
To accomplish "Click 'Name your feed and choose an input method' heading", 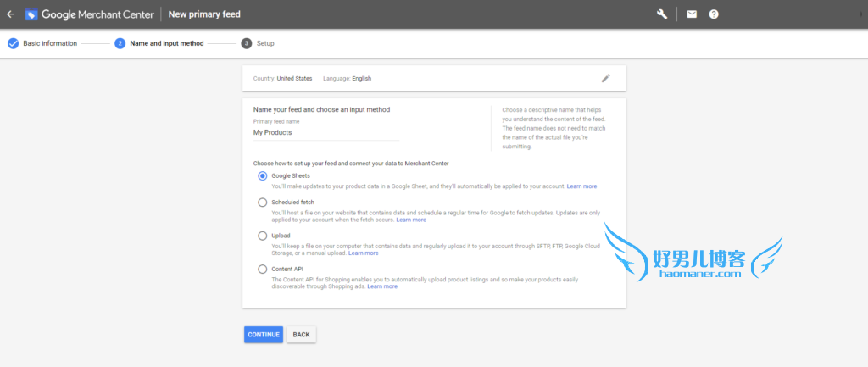I will [x=321, y=109].
